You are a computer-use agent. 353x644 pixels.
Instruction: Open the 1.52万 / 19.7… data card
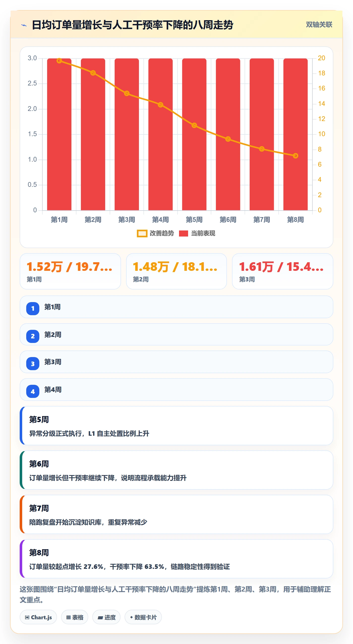click(70, 271)
